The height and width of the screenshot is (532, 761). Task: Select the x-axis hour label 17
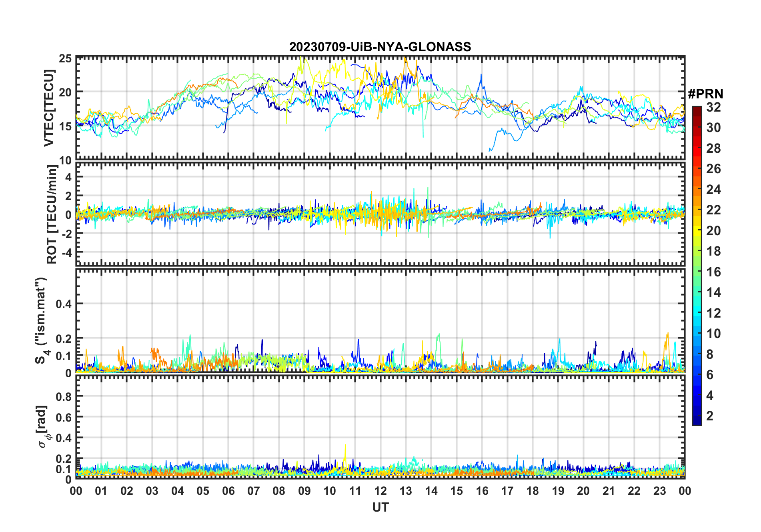point(507,491)
